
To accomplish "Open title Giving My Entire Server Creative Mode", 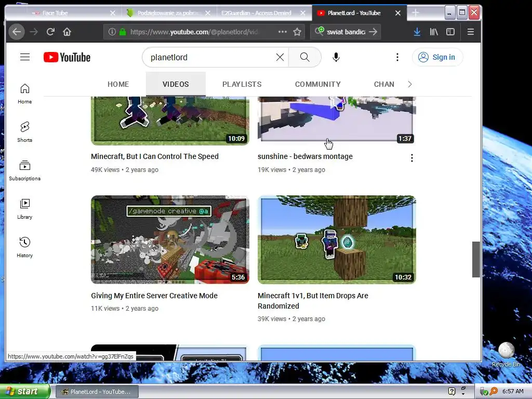I will tap(154, 296).
